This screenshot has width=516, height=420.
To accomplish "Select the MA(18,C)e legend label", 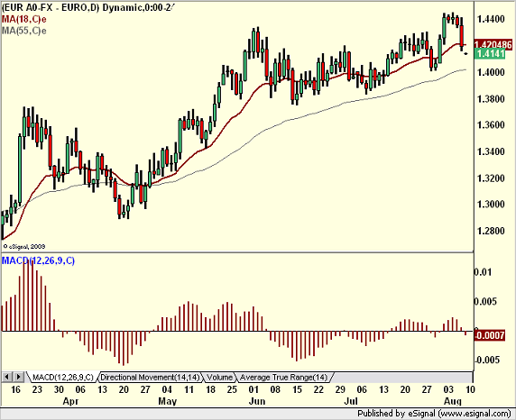I will tap(23, 19).
